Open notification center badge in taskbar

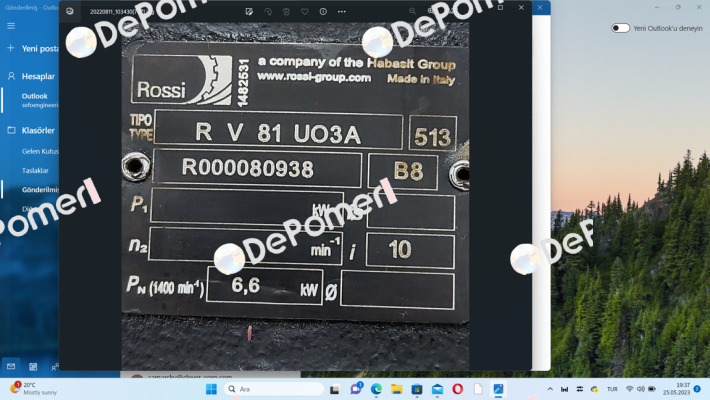click(697, 389)
